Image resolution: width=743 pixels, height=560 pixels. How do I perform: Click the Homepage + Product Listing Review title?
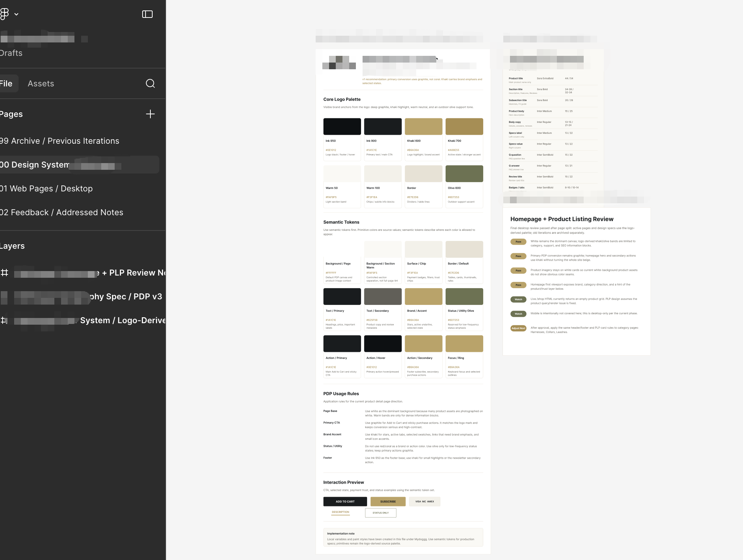tap(562, 219)
